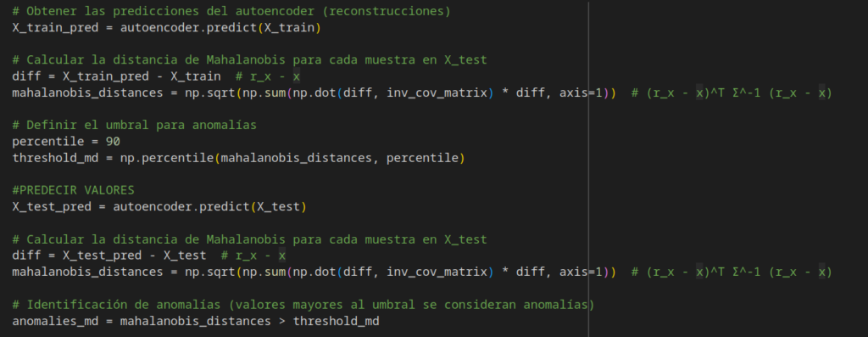Click 'diff = X_train_pred - X_train' line
Viewport: 868px width, 337px height.
[x=116, y=76]
